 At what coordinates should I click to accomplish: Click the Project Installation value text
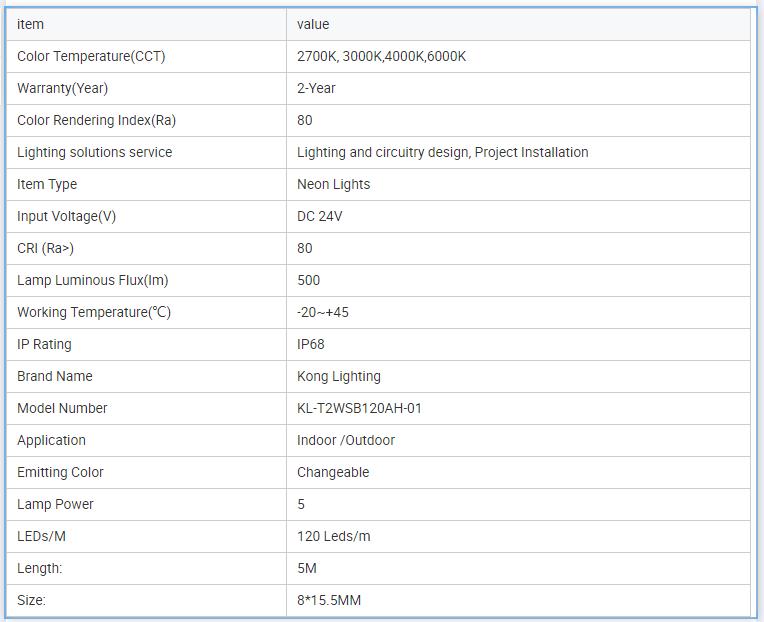coord(531,152)
